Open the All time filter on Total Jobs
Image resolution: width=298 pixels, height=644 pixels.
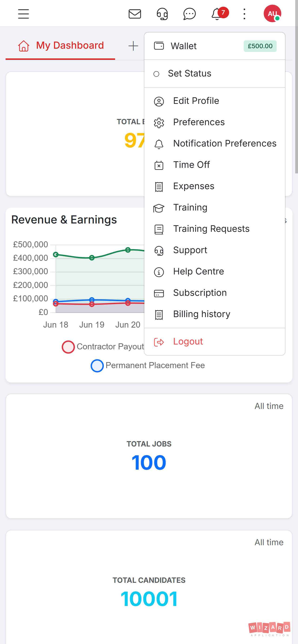(x=269, y=406)
